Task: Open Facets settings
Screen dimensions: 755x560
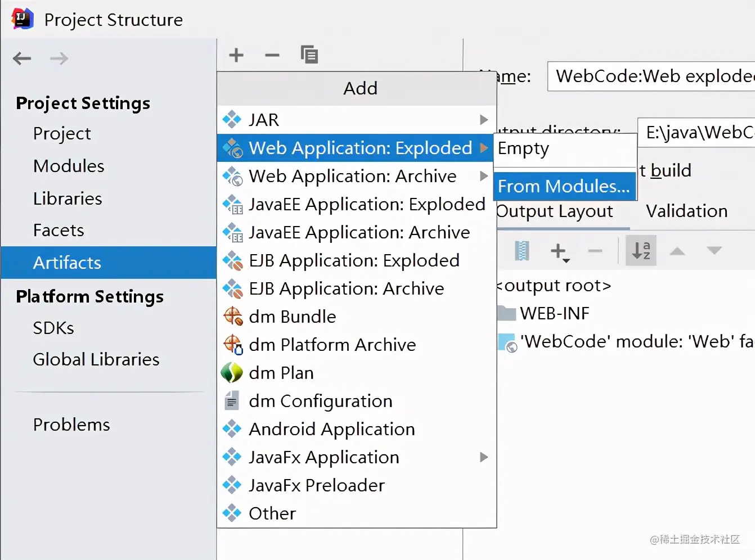Action: coord(59,231)
